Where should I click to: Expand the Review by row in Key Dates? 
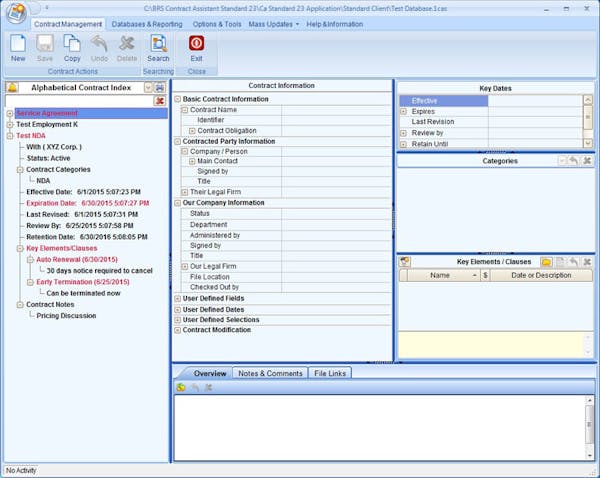click(x=403, y=133)
